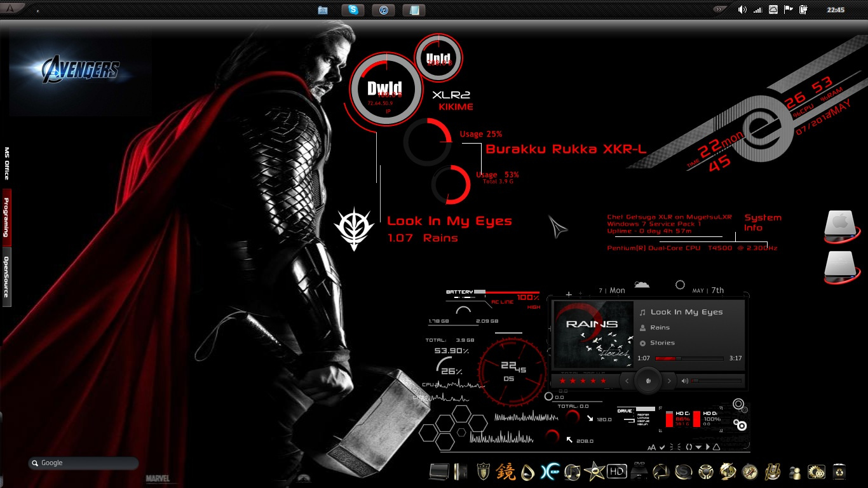This screenshot has width=868, height=488.
Task: Open the Recycle Bin dock icon
Action: [839, 471]
